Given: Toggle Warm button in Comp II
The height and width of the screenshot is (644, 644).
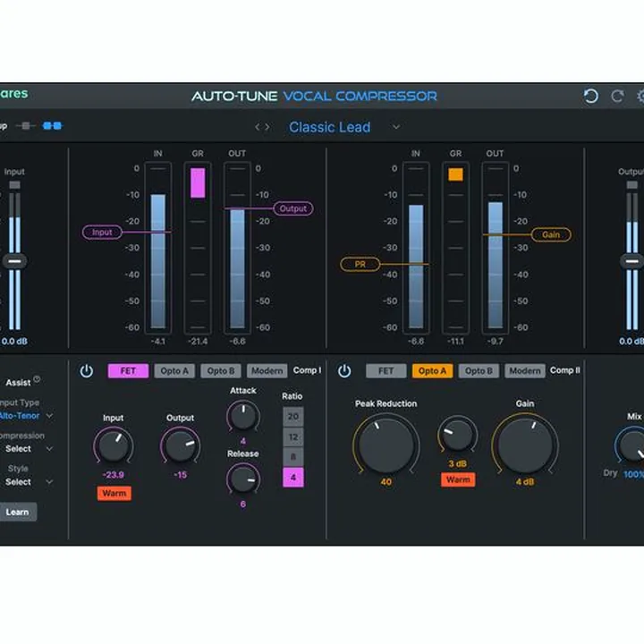Looking at the screenshot, I should (458, 479).
